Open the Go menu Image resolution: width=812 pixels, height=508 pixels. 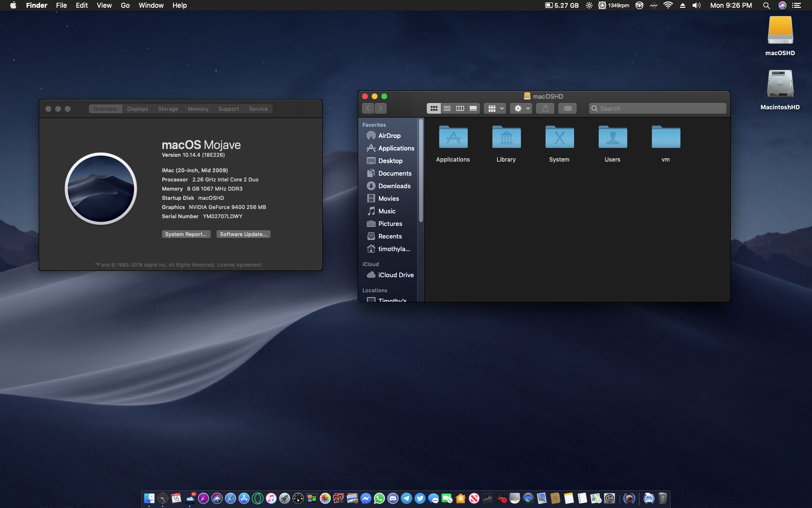coord(125,5)
